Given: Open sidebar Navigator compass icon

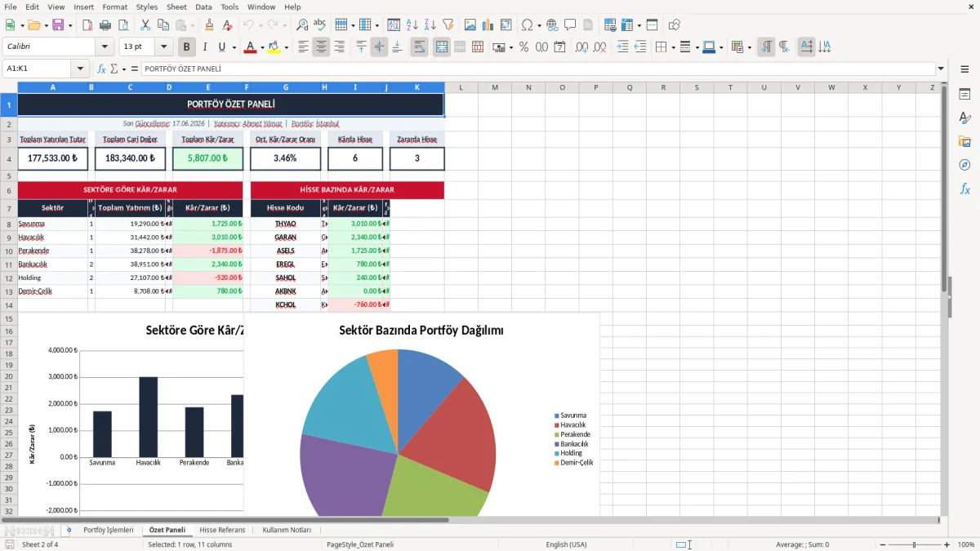Looking at the screenshot, I should [964, 165].
